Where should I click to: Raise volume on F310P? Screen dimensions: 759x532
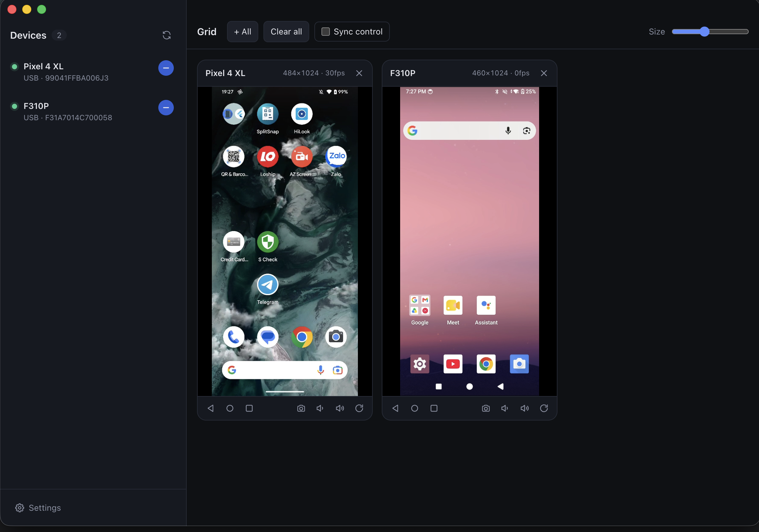coord(525,408)
